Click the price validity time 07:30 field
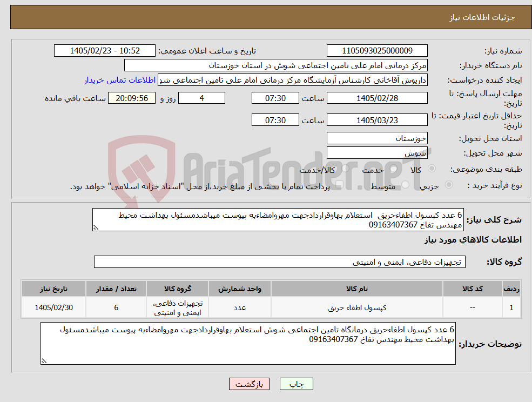This screenshot has width=532, height=402. 275,120
